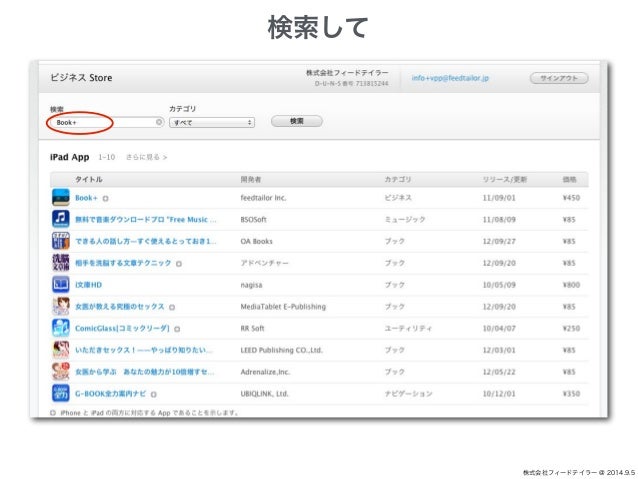Click the iPad App section heading
The image size is (638, 479).
tap(70, 157)
